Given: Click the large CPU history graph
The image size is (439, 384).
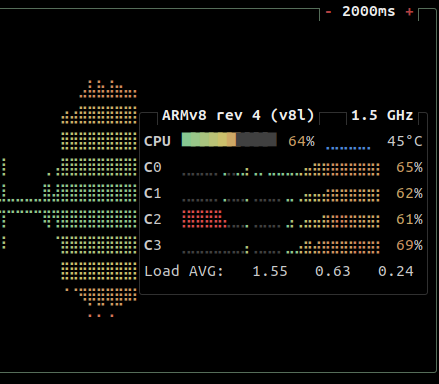Looking at the screenshot, I should pyautogui.click(x=68, y=198).
